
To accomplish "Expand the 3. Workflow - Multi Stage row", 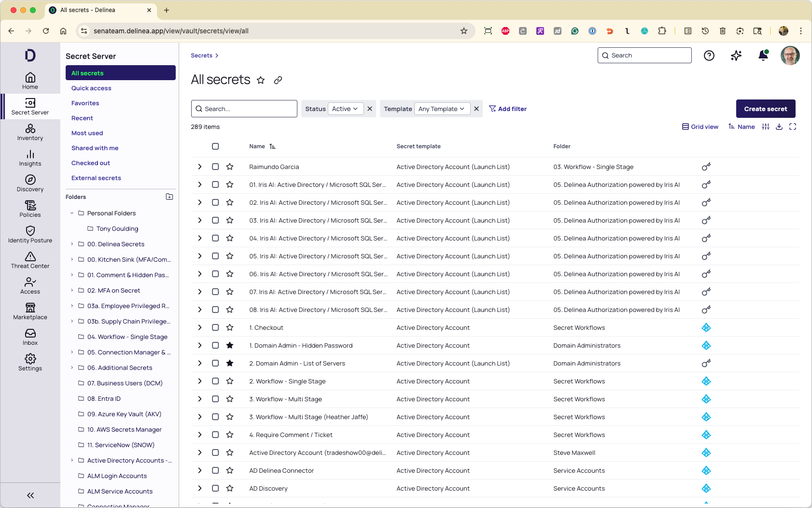I will coord(200,399).
